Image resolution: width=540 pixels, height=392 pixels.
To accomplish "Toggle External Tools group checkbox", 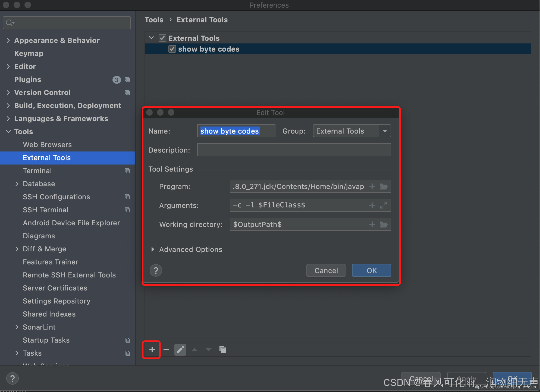I will click(162, 38).
